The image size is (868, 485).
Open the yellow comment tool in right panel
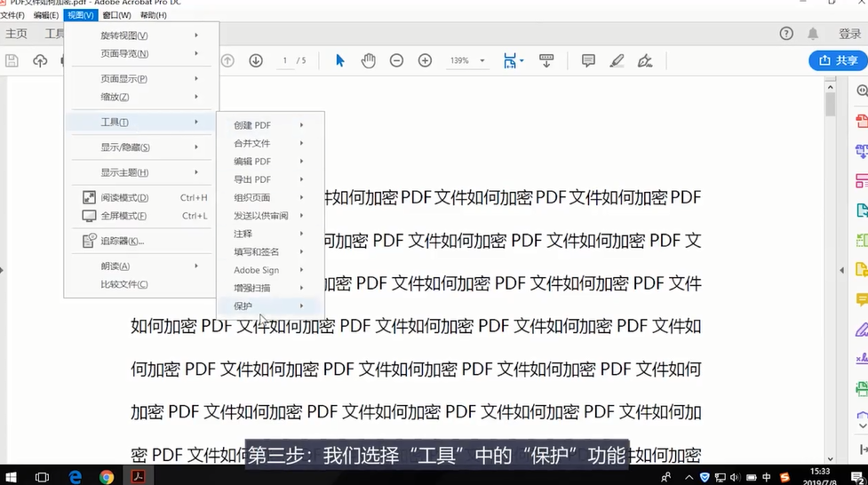tap(862, 299)
